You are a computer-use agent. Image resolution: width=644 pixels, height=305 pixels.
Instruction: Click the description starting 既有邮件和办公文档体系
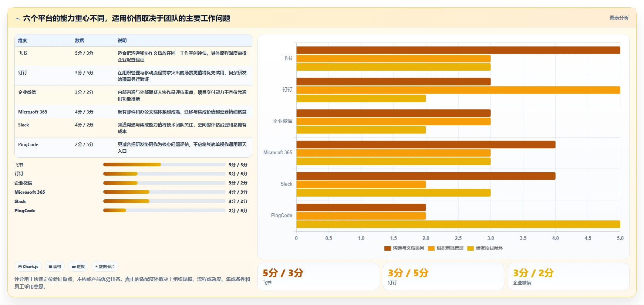182,112
